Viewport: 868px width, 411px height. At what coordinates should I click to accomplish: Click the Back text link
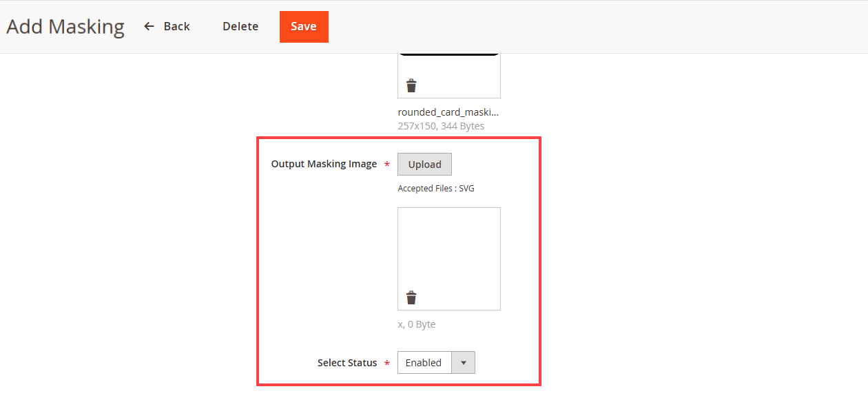point(176,27)
